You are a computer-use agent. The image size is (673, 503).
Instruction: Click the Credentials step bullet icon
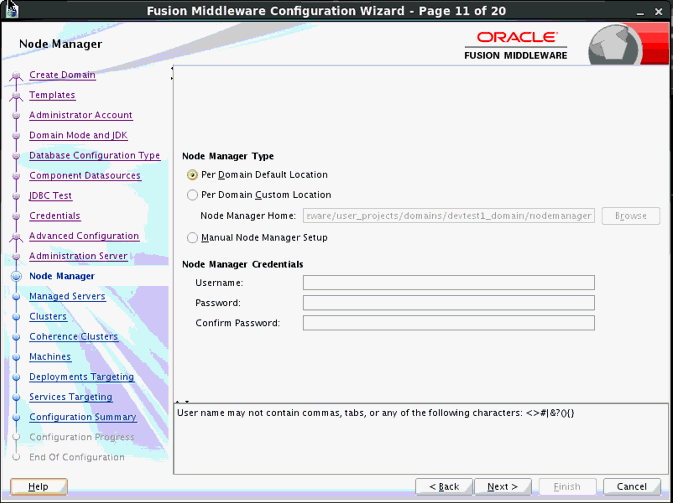(x=16, y=216)
